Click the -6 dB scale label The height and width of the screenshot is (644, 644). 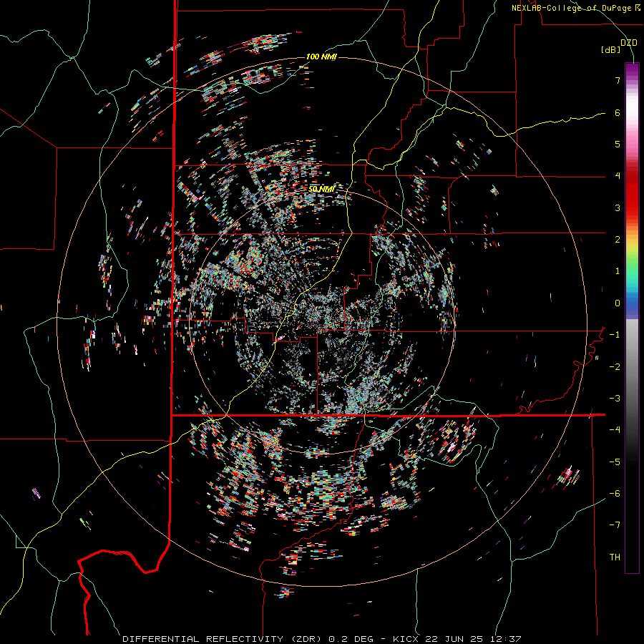tap(615, 494)
